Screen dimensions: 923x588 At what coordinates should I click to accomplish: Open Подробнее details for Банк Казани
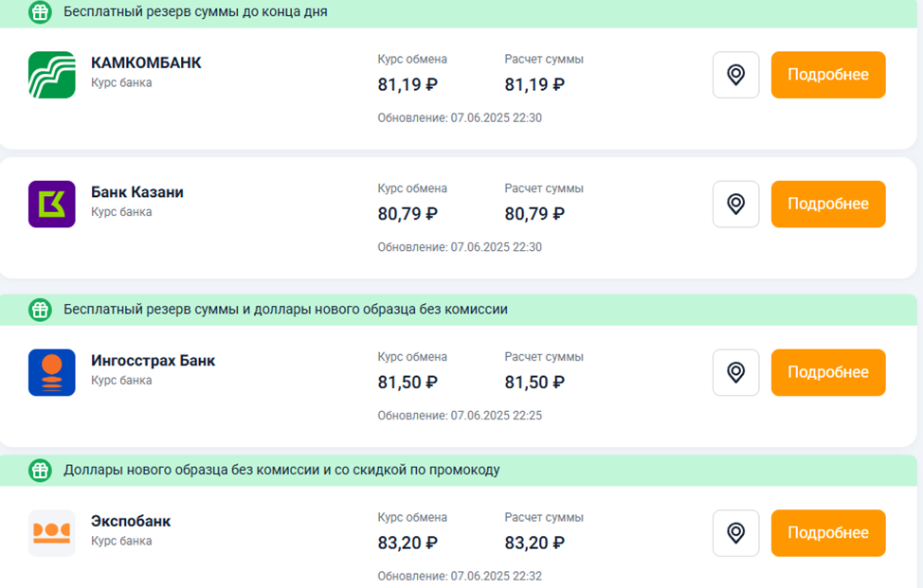(x=827, y=204)
